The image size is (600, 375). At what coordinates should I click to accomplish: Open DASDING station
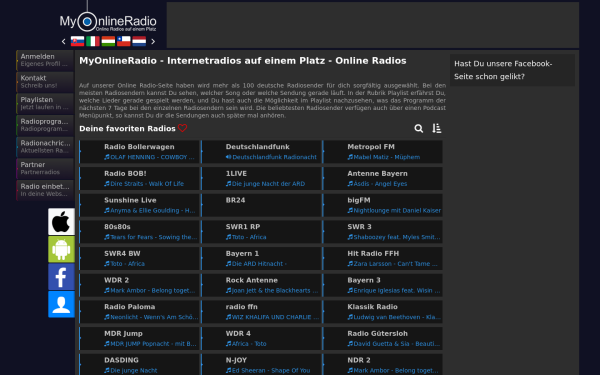[139, 364]
